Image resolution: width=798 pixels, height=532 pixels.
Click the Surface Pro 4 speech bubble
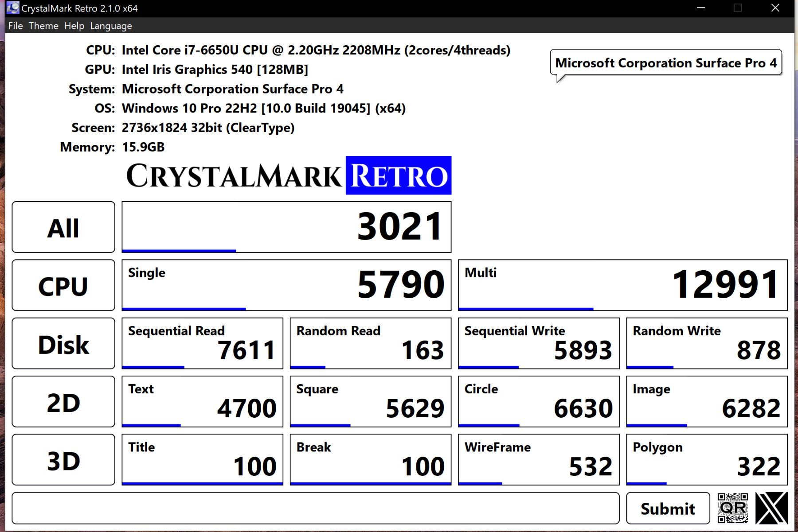click(666, 63)
